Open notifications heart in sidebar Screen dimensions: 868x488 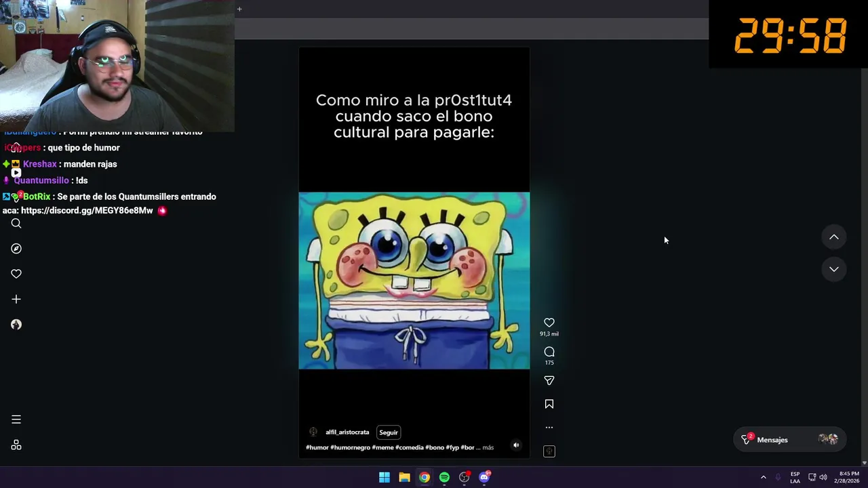tap(16, 274)
